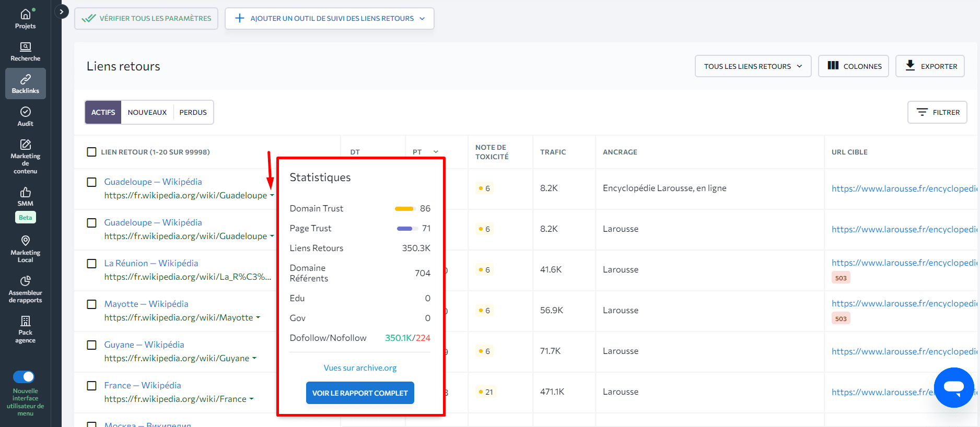Switch to the Perdus tab

tap(193, 112)
